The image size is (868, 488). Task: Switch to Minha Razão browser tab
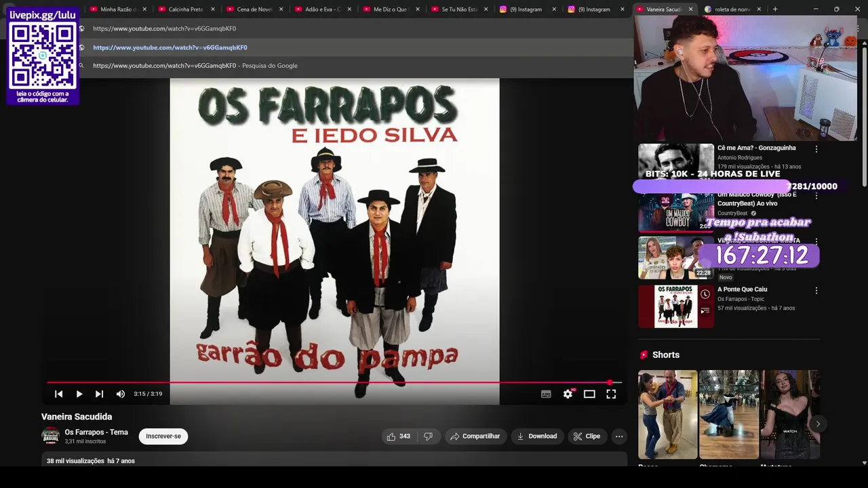click(x=118, y=9)
